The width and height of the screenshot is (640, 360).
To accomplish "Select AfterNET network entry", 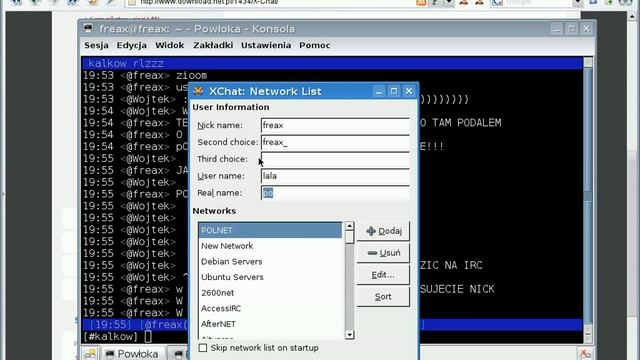I will (270, 324).
